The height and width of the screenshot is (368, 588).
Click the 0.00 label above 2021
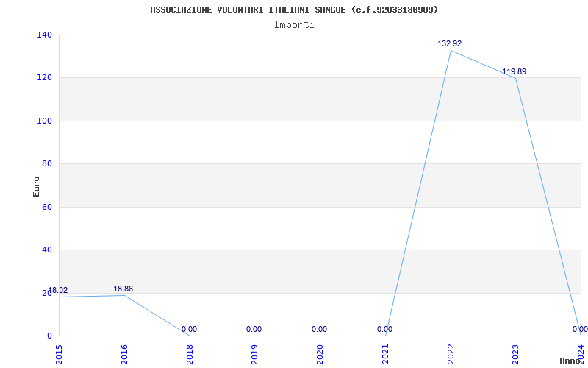384,329
